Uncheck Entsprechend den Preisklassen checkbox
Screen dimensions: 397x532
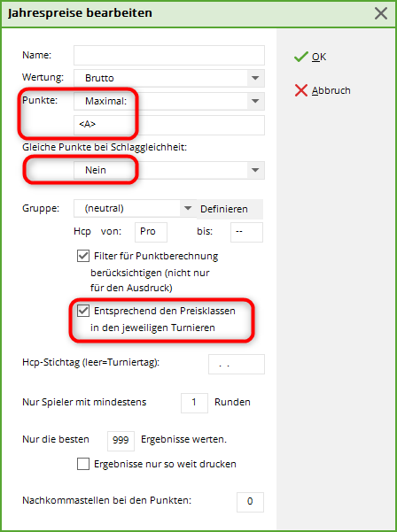pos(83,311)
